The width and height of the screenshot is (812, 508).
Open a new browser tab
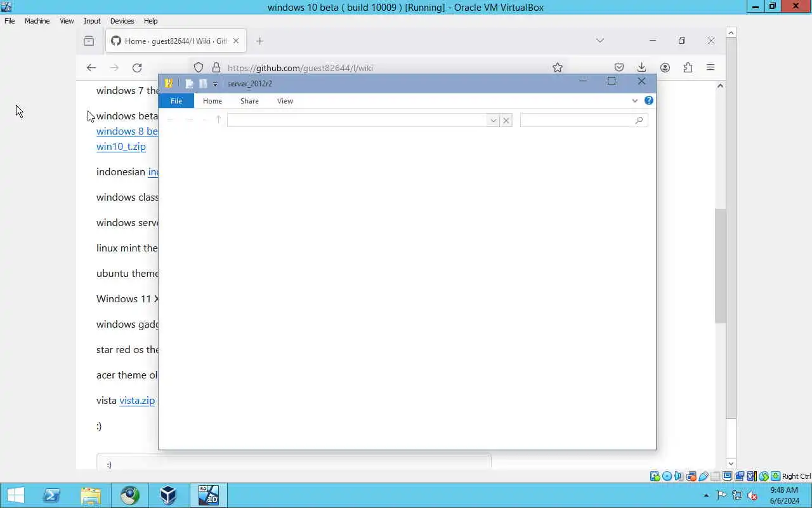(x=259, y=41)
